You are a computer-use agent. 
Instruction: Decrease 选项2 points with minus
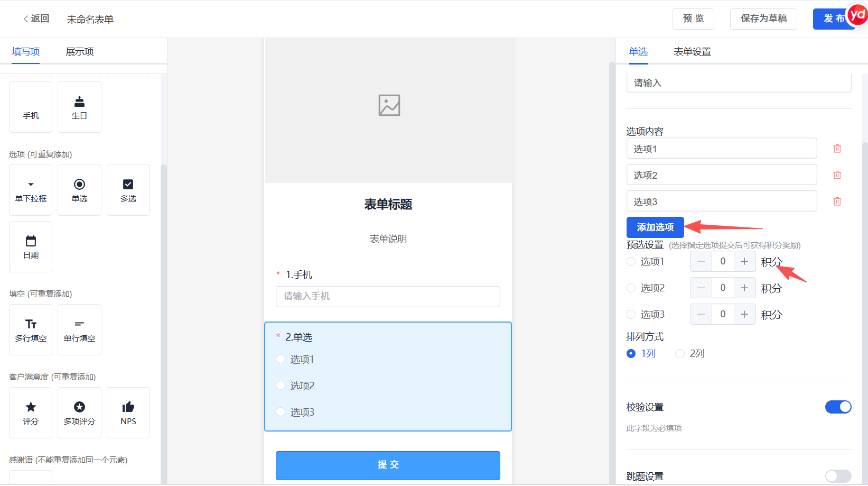pyautogui.click(x=701, y=288)
